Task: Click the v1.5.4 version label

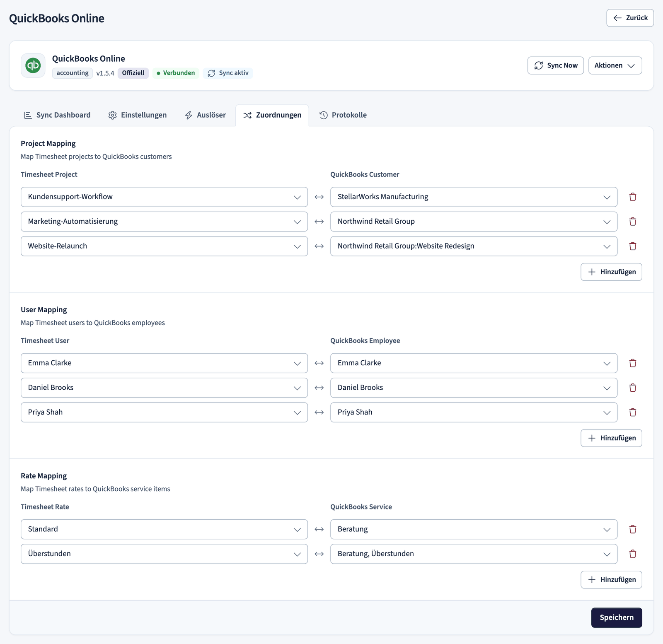Action: [x=105, y=73]
